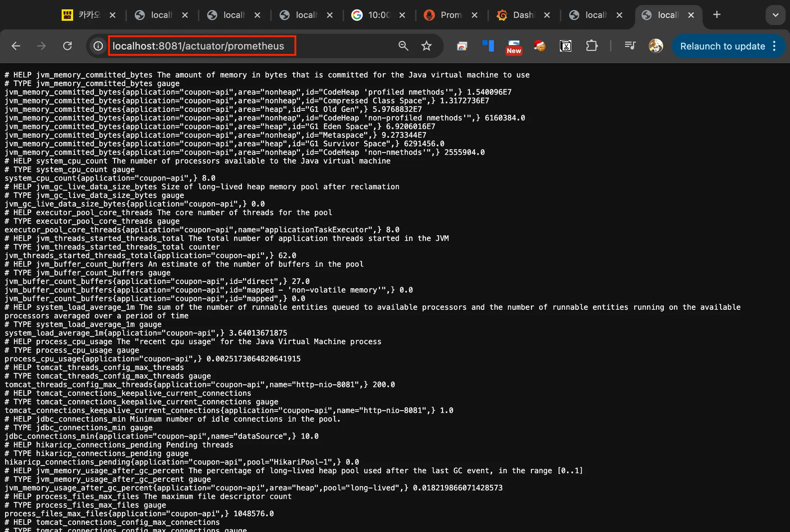Open the Chrome profile avatar
The width and height of the screenshot is (790, 532).
pos(655,46)
